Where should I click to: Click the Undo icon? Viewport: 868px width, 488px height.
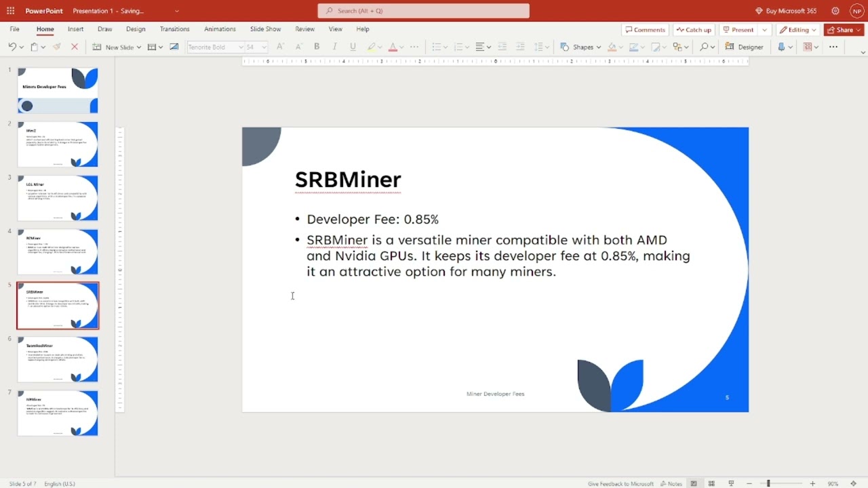[x=12, y=47]
